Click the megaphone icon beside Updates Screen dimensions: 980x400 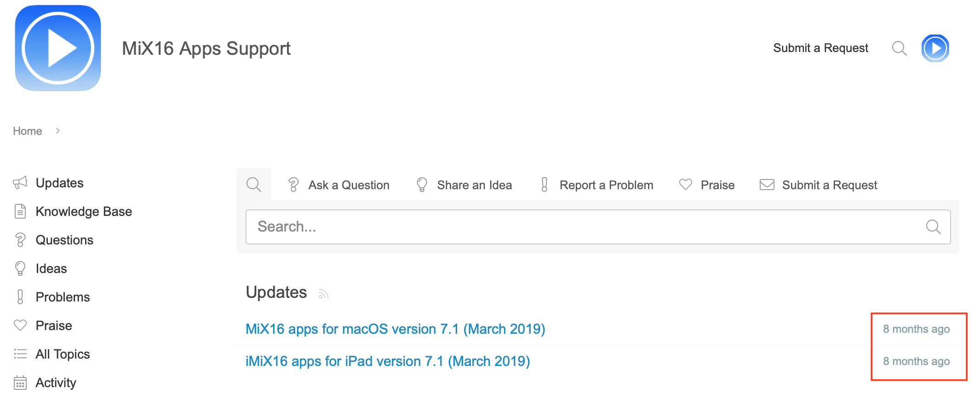[x=20, y=183]
